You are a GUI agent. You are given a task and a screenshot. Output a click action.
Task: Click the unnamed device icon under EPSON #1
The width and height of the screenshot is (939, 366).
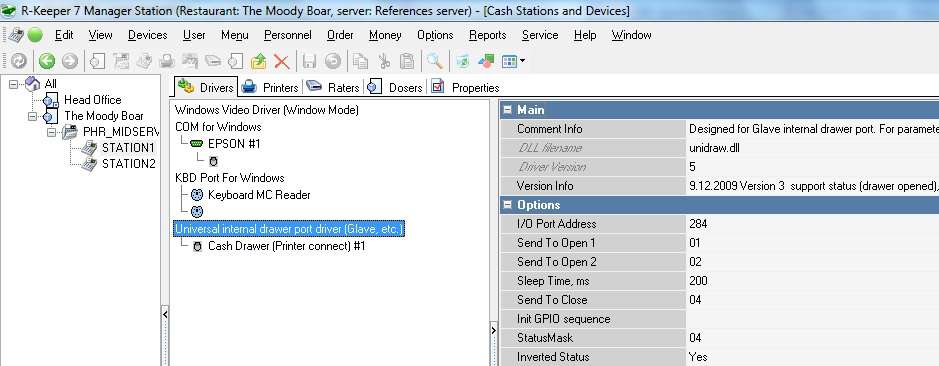point(213,161)
